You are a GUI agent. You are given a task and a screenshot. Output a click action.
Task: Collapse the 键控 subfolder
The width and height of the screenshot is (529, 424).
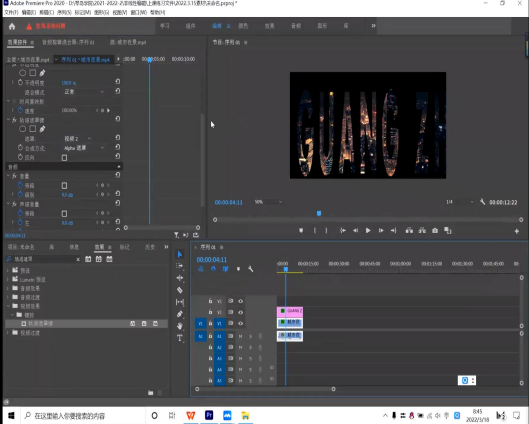[x=12, y=315]
